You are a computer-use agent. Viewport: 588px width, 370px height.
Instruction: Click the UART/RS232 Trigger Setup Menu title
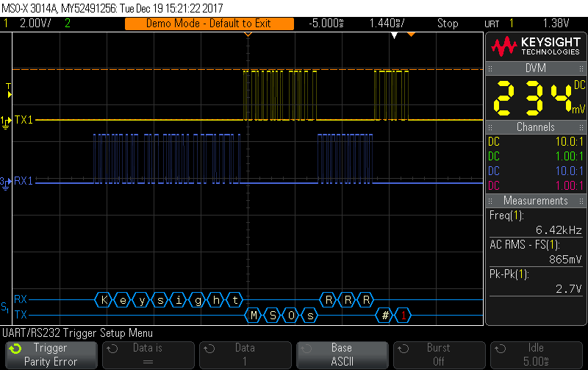click(78, 333)
